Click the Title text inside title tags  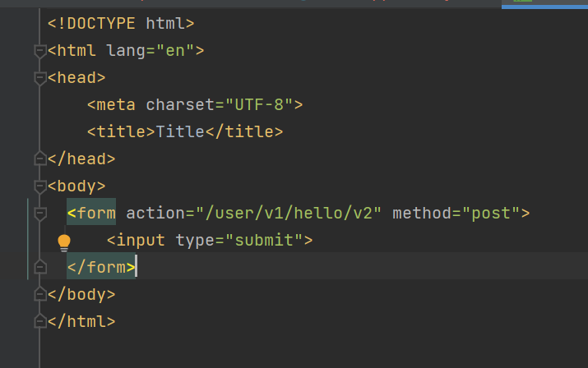[x=180, y=131]
